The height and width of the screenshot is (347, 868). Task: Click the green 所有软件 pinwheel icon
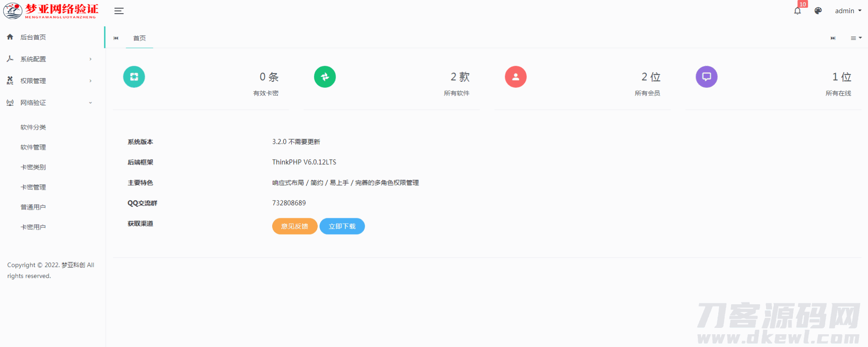[x=325, y=77]
